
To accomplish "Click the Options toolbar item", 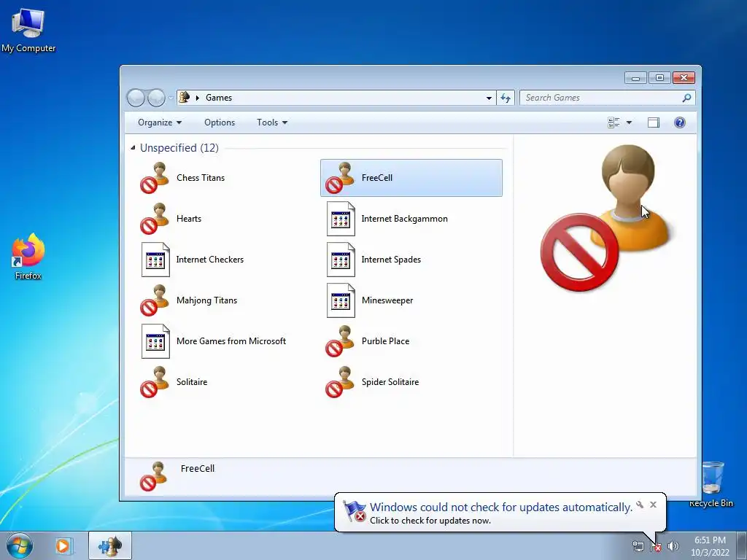I will tap(220, 122).
